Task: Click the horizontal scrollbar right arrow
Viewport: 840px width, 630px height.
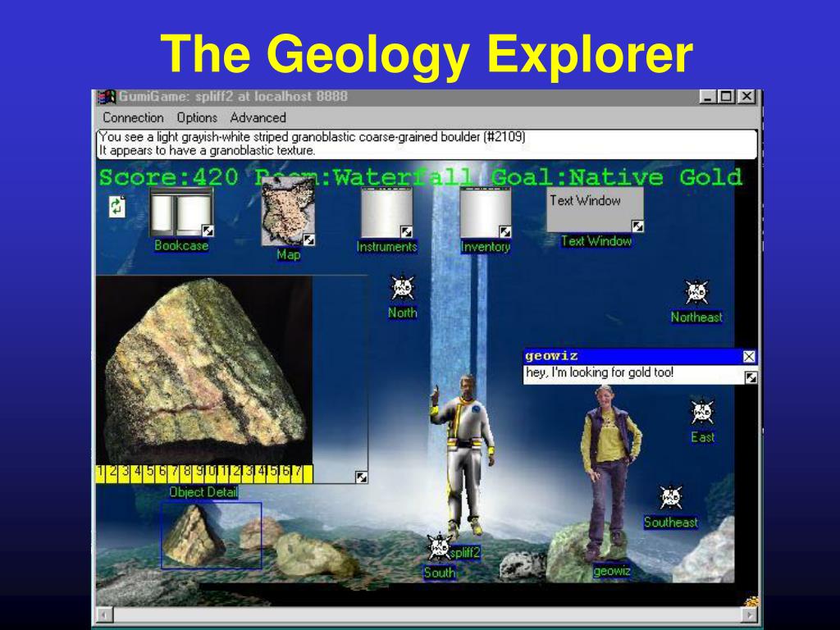Action: (750, 615)
